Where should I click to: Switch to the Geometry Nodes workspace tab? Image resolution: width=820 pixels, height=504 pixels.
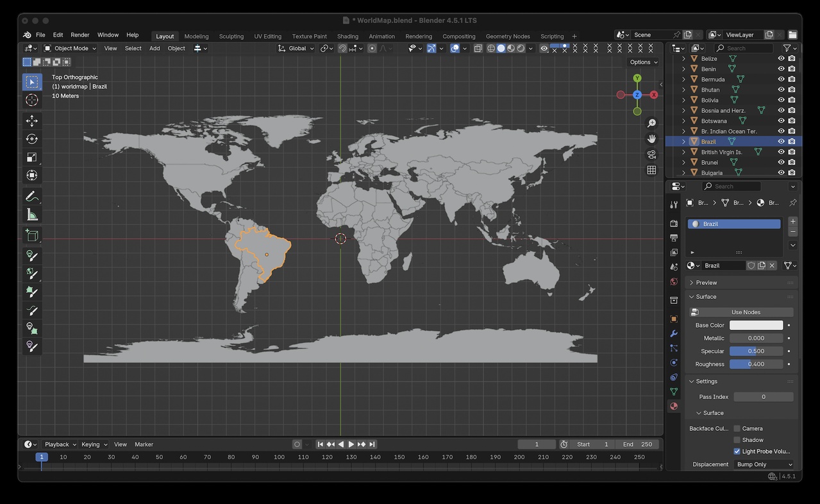point(508,37)
